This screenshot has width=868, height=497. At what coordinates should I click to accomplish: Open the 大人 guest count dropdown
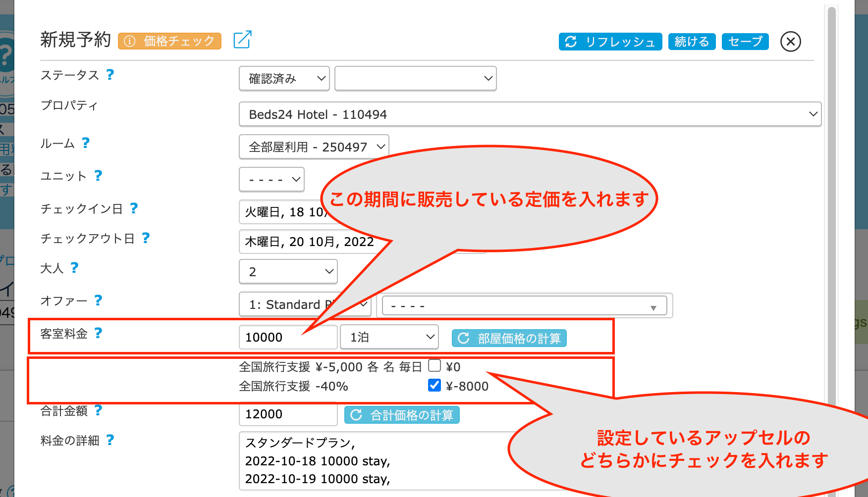click(x=288, y=272)
